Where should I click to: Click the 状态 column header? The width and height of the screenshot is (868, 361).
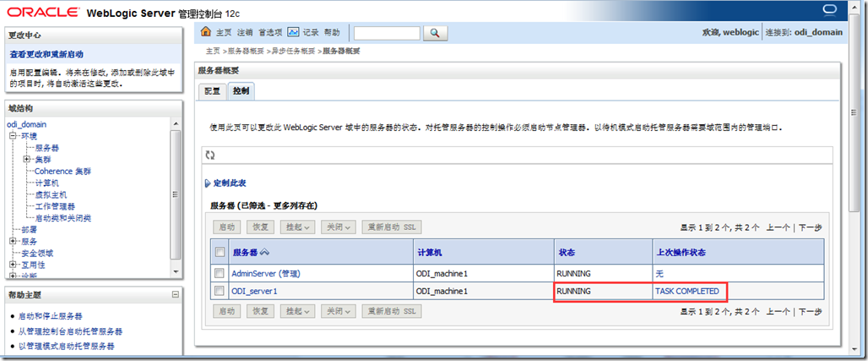click(567, 253)
